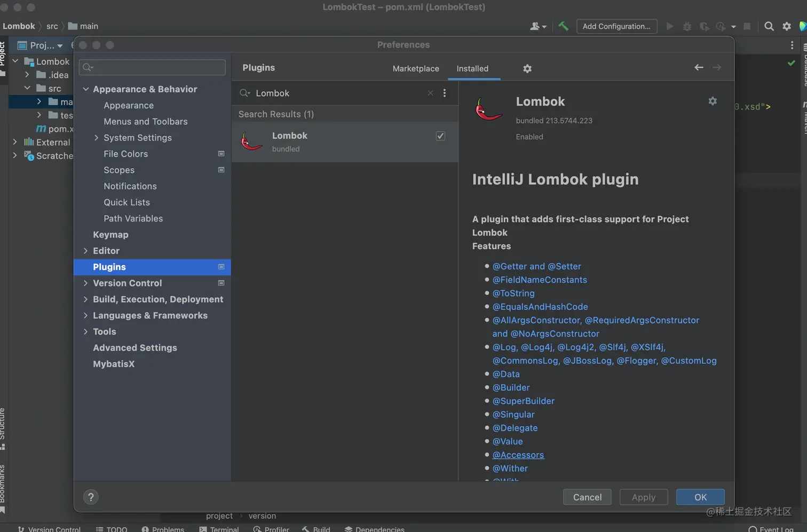Viewport: 807px width, 532px height.
Task: Click the src breadcrumb in navigation bar
Action: pyautogui.click(x=52, y=26)
